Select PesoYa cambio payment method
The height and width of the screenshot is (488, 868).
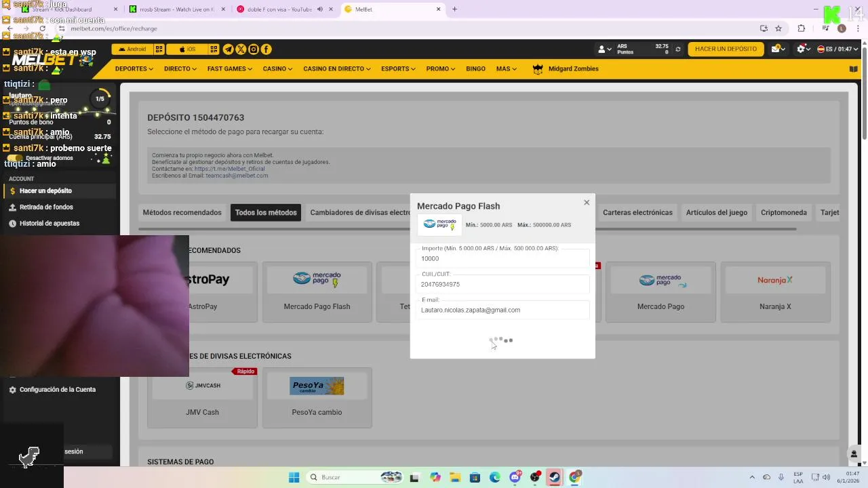point(317,398)
